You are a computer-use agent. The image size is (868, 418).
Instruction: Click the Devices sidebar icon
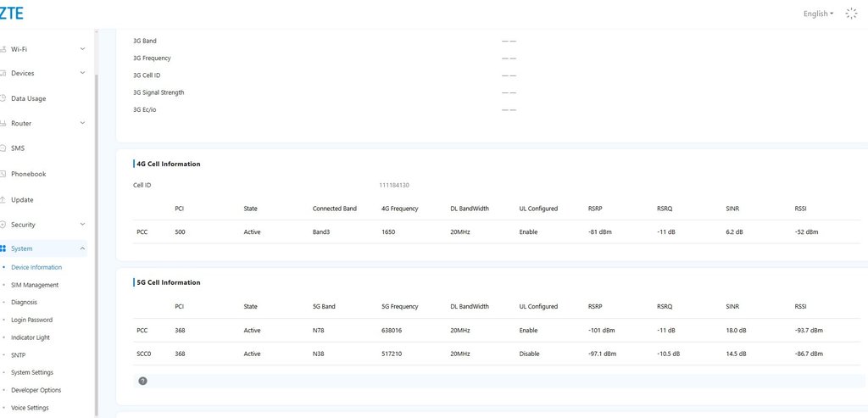point(3,73)
